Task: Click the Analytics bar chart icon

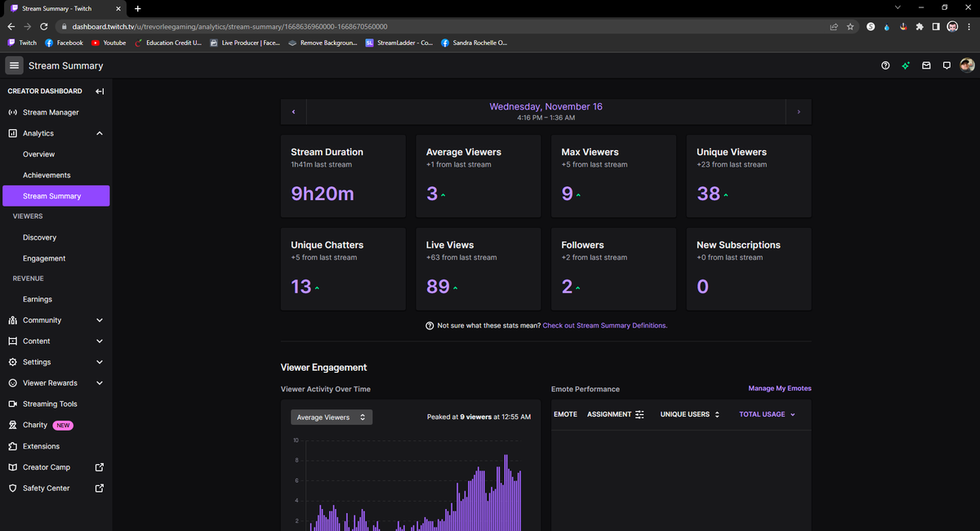Action: click(x=13, y=133)
